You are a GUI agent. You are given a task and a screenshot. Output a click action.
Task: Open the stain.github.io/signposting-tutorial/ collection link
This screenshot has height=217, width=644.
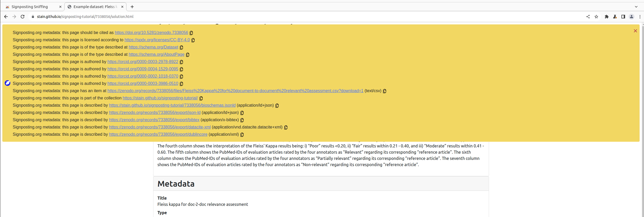click(x=160, y=98)
